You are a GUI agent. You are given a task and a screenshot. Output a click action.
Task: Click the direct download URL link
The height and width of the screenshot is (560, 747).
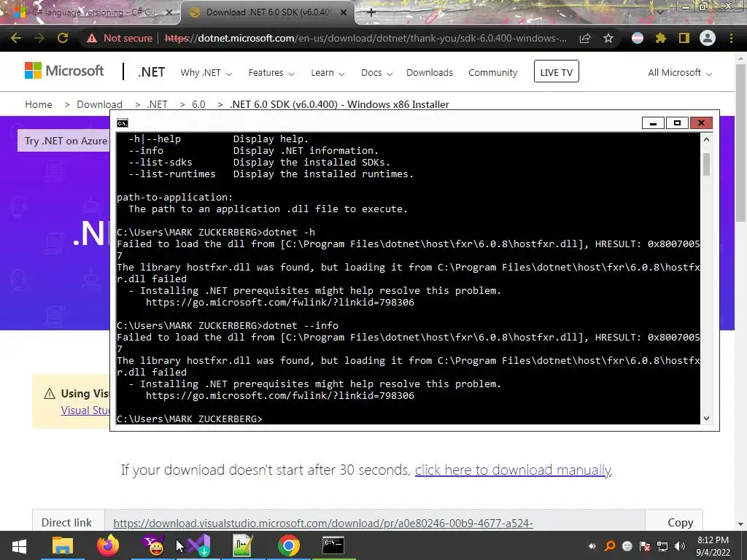(x=323, y=524)
